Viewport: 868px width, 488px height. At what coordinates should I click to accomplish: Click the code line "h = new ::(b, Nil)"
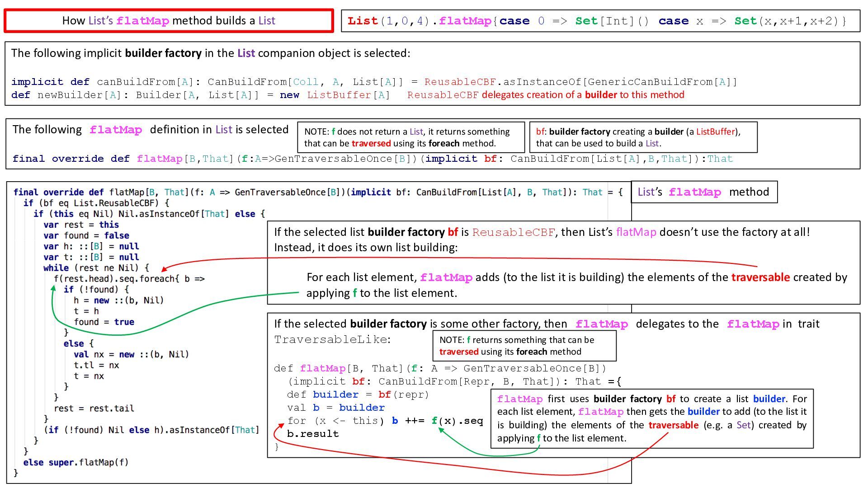pyautogui.click(x=119, y=300)
